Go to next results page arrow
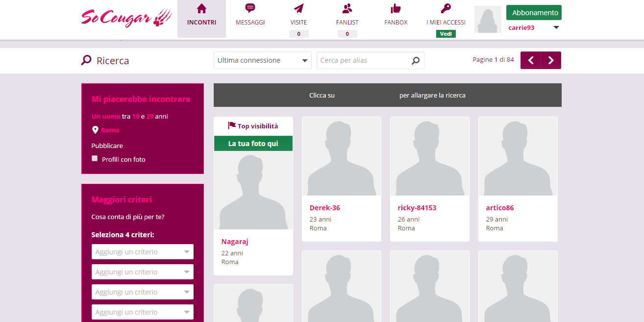The width and height of the screenshot is (644, 322). [551, 60]
